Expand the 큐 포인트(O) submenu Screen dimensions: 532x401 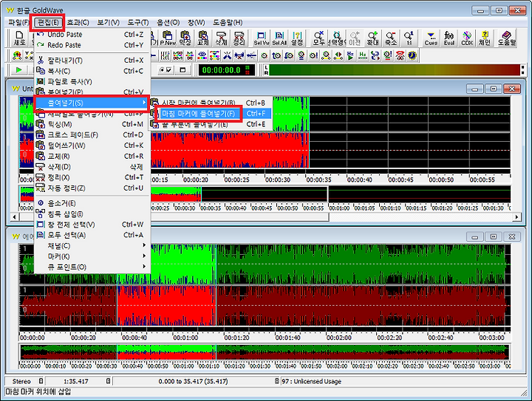tap(92, 267)
